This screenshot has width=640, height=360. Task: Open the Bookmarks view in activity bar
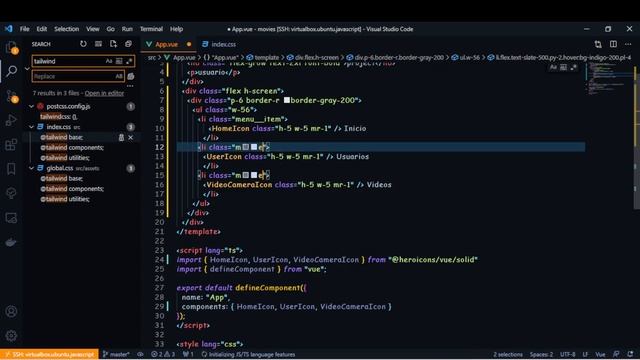click(x=11, y=169)
